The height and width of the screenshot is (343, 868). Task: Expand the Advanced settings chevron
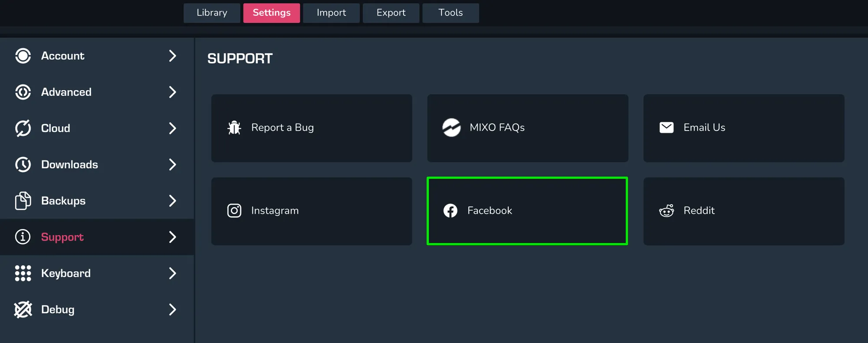point(172,92)
